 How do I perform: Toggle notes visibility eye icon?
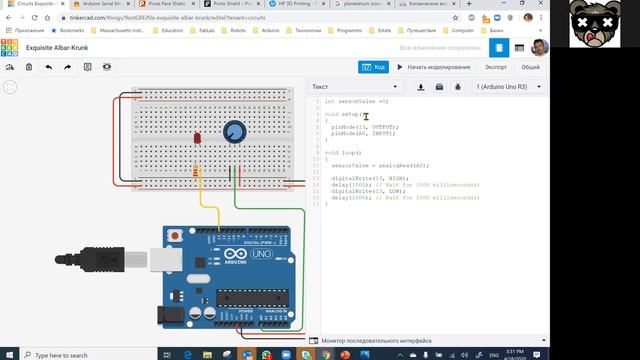(x=107, y=67)
